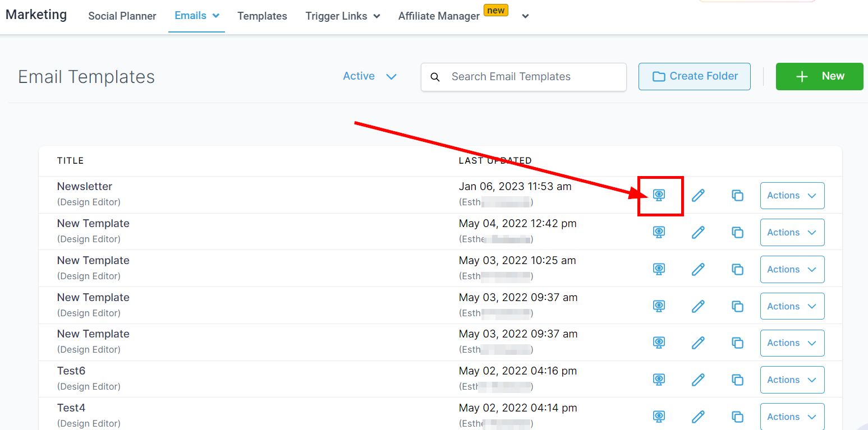868x430 pixels.
Task: Preview the Test6 template
Action: (659, 380)
